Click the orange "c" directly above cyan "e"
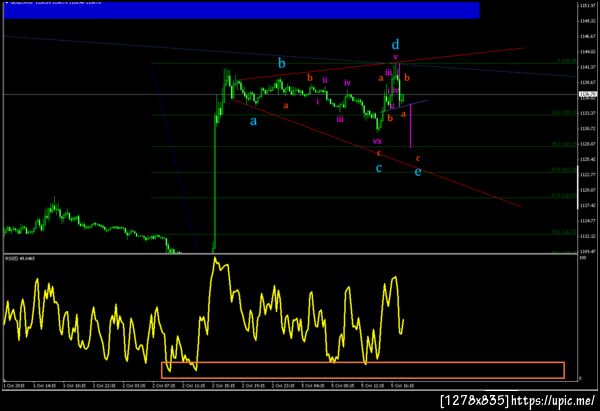This screenshot has height=411, width=600. coord(418,158)
